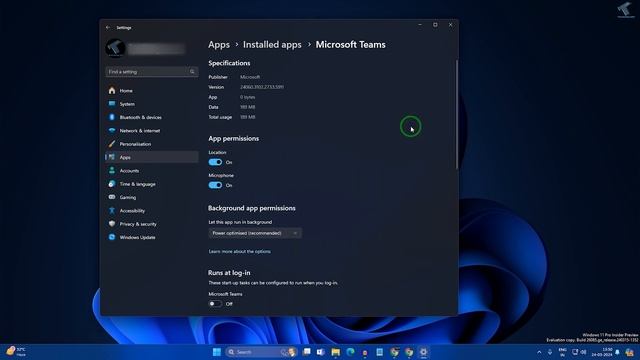640x360 pixels.
Task: Click the taskbar Search box
Action: coord(260,352)
